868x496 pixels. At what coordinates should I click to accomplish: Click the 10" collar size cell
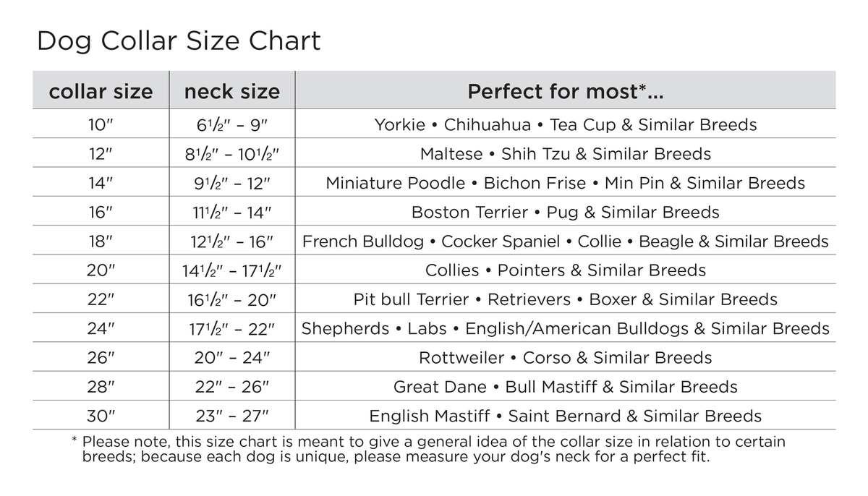(101, 125)
